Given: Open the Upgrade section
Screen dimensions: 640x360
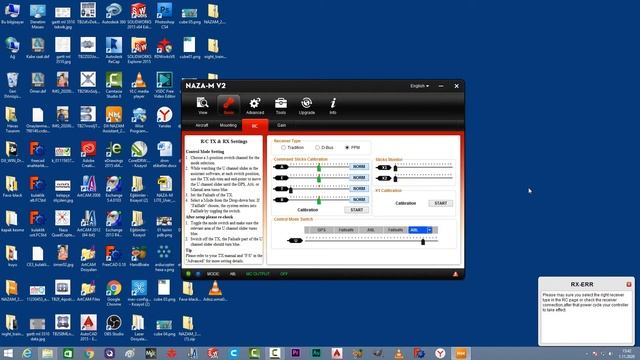Looking at the screenshot, I should (x=307, y=106).
